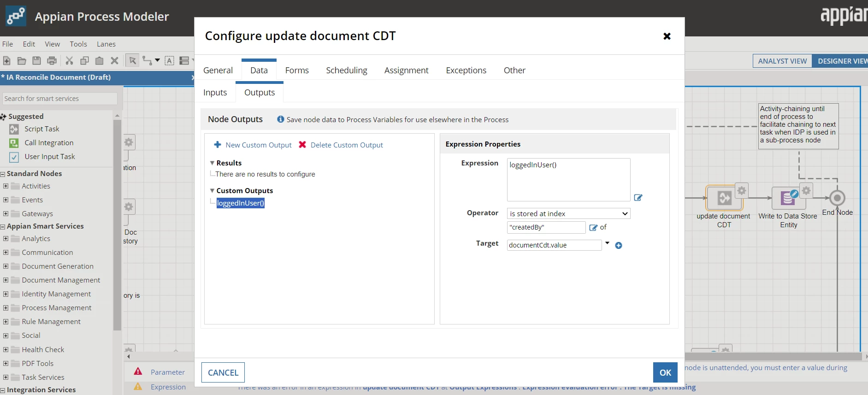Switch to ANALYST VIEW
Image resolution: width=868 pixels, height=395 pixels.
(x=782, y=61)
